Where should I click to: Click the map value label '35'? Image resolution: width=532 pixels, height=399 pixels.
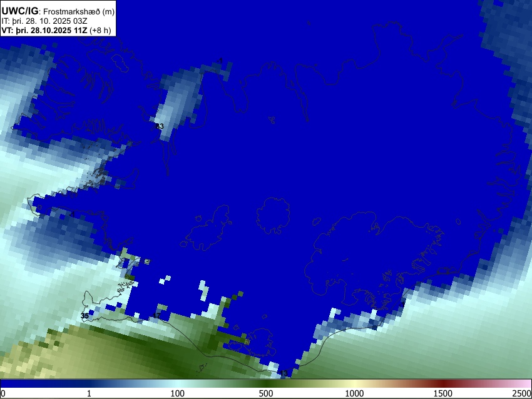point(85,316)
